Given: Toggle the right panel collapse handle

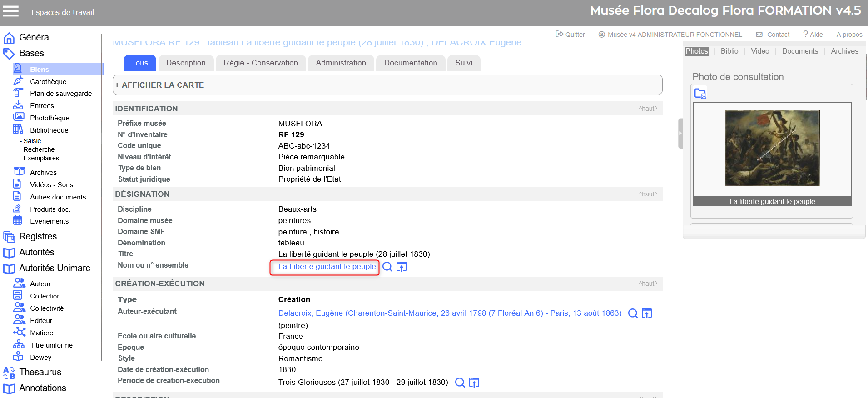Looking at the screenshot, I should click(x=680, y=134).
